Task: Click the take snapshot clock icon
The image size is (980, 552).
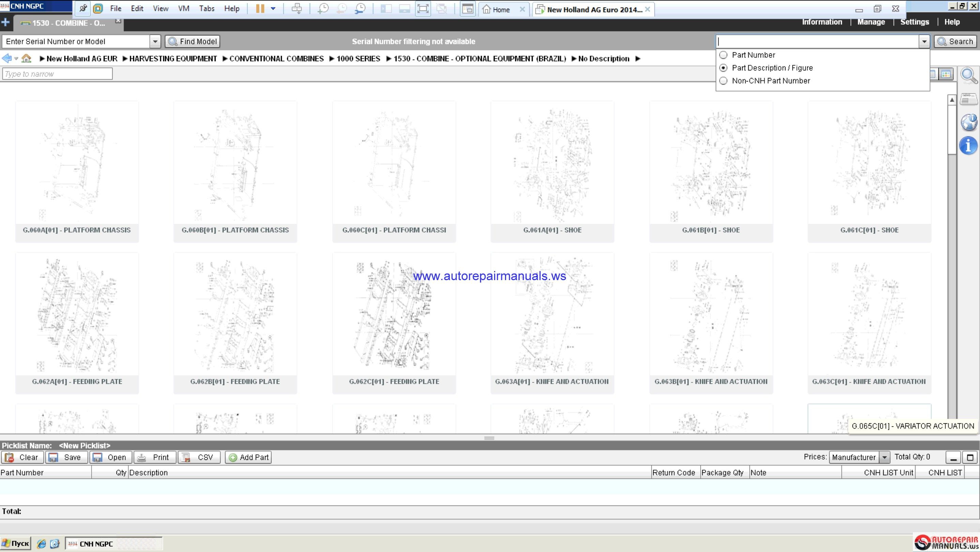Action: pos(323,9)
